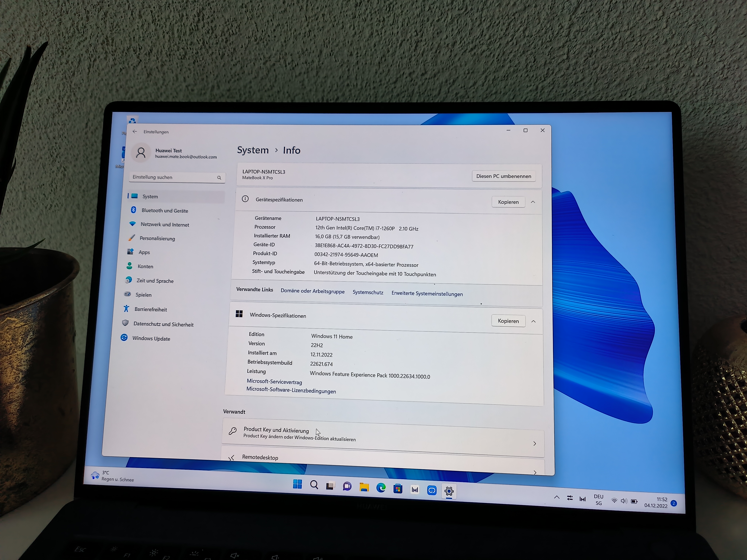
Task: Click the Diesen PC umbenennen button
Action: tap(504, 176)
